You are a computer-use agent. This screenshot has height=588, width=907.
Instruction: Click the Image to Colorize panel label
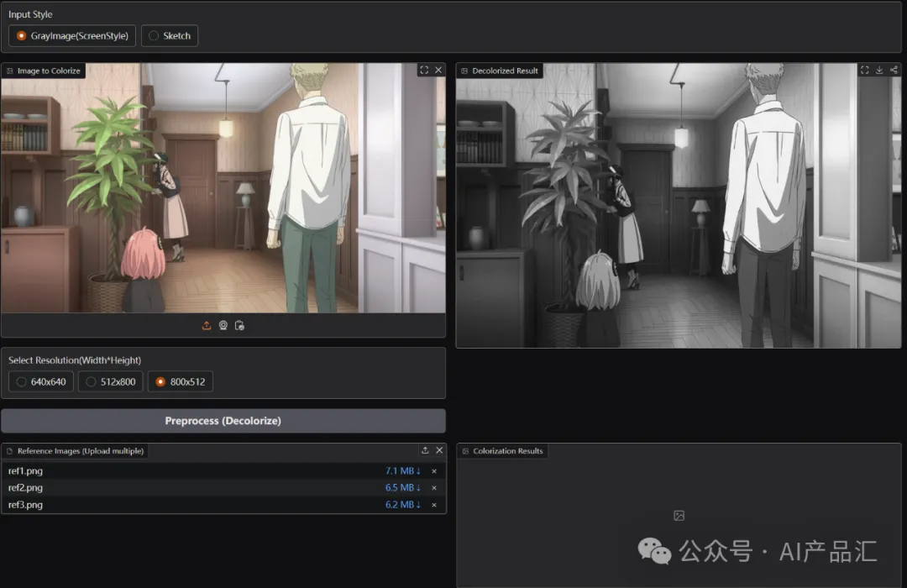pyautogui.click(x=44, y=71)
